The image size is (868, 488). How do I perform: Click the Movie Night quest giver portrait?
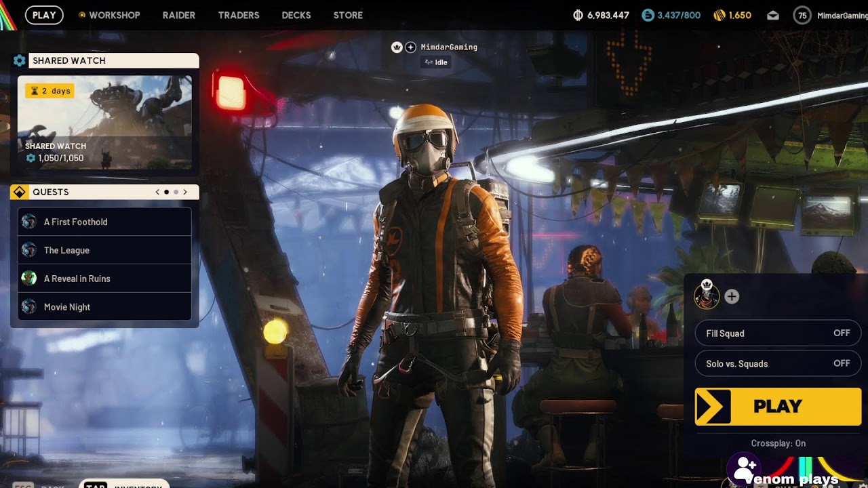coord(28,307)
